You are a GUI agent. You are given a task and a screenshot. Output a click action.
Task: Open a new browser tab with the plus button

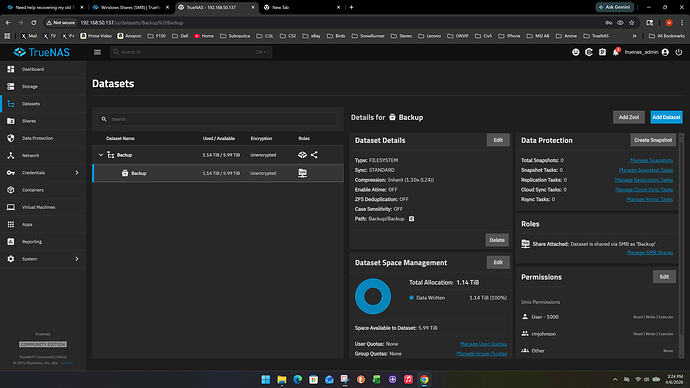click(x=351, y=7)
